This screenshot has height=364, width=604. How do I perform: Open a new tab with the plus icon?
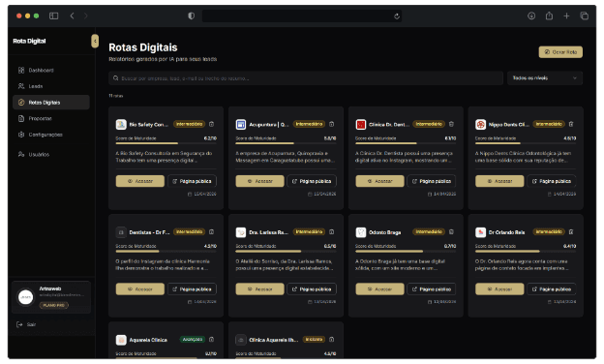click(x=566, y=15)
